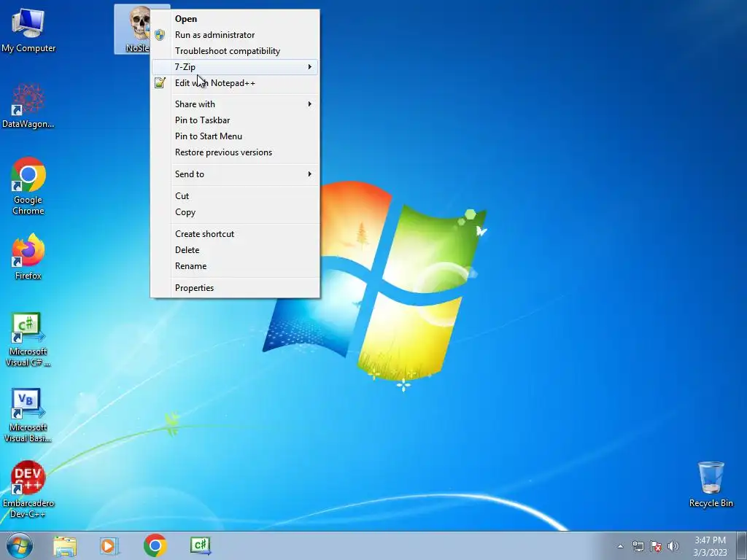747x560 pixels.
Task: Select the Microsoft Visual Basic desktop shortcut
Action: coord(28,415)
